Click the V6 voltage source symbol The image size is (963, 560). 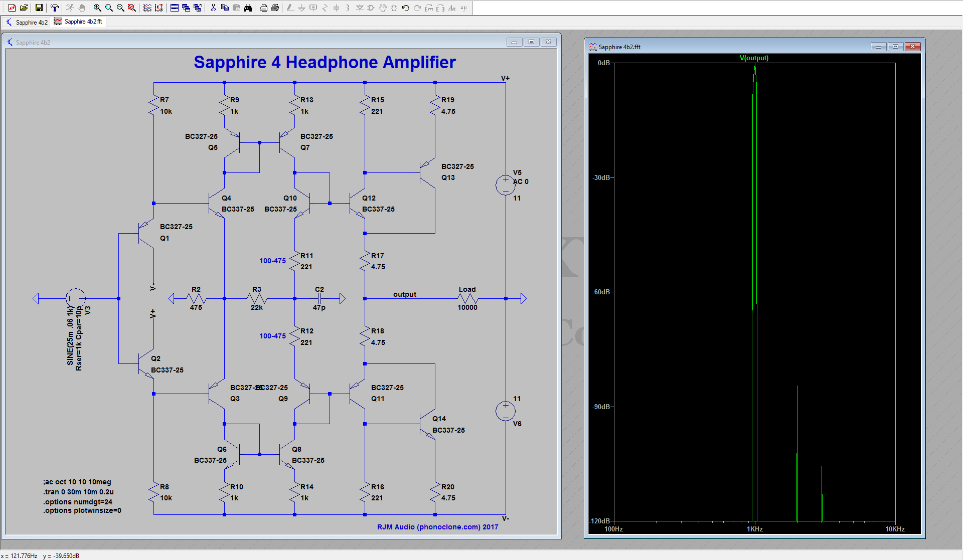point(506,411)
